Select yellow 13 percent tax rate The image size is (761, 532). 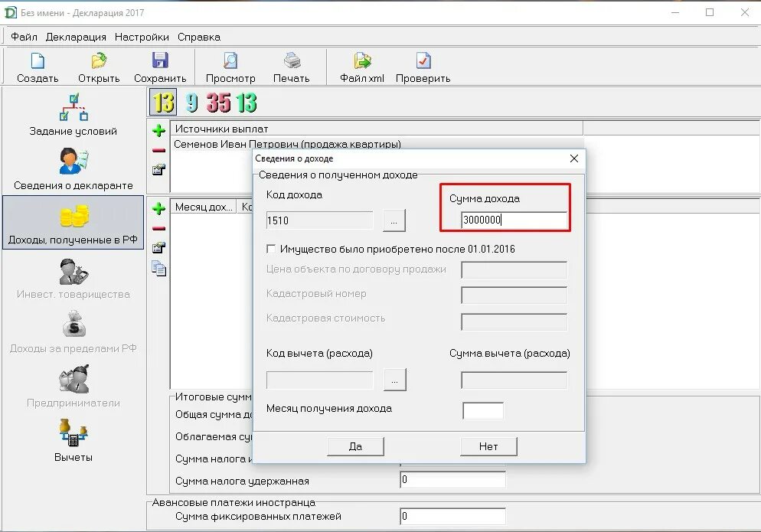point(163,103)
